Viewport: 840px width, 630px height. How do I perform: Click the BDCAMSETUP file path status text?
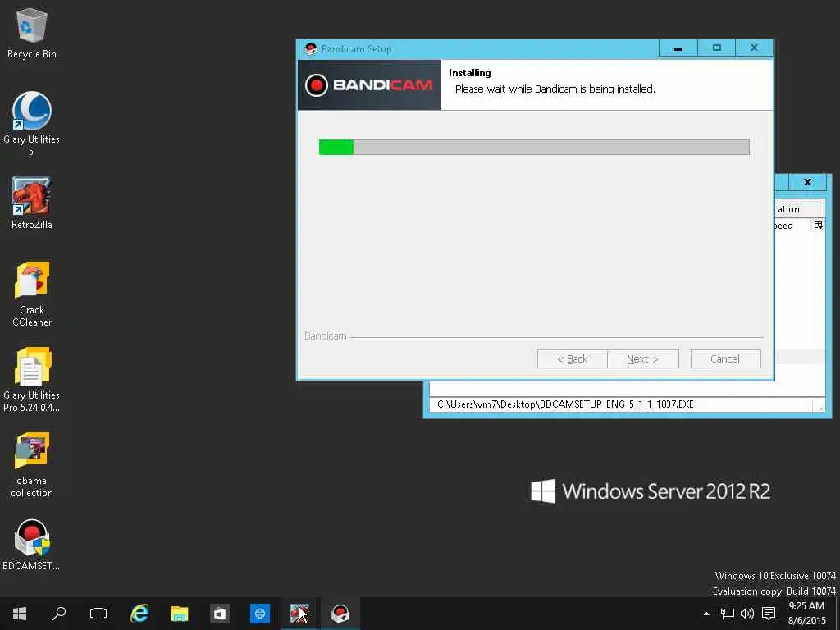pyautogui.click(x=565, y=404)
